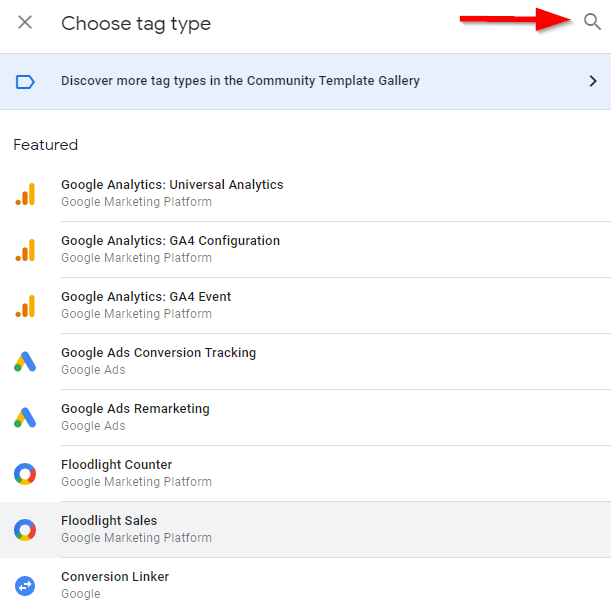Click the Google Ads Conversion Tracking logo
Viewport: 611px width, 607px height.
click(25, 362)
